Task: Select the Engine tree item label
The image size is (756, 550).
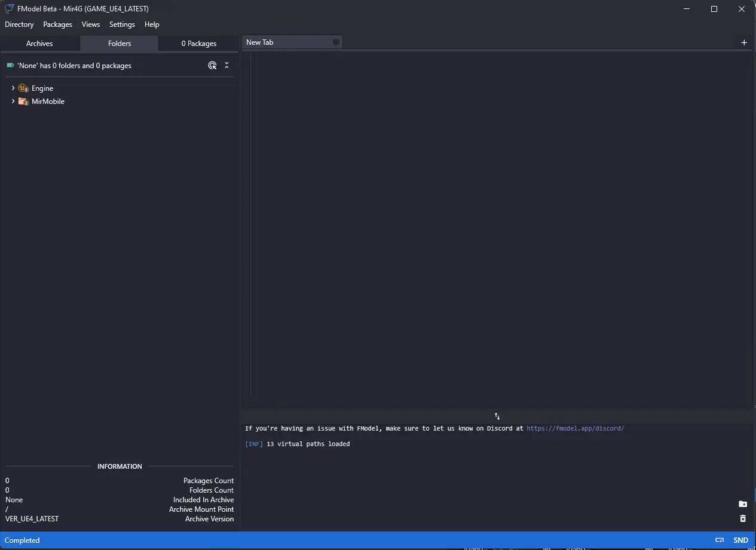Action: pyautogui.click(x=42, y=88)
